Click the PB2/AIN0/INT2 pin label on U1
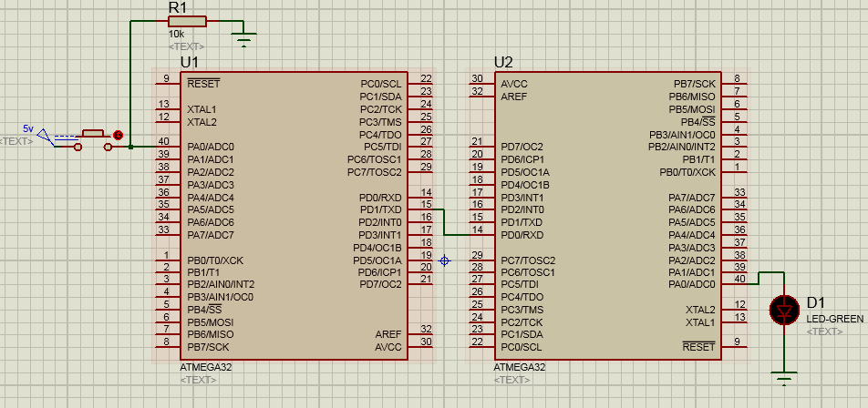 pos(221,285)
